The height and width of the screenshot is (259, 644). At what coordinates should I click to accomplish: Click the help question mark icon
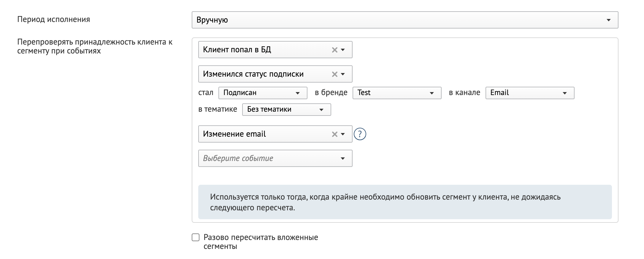pos(360,134)
